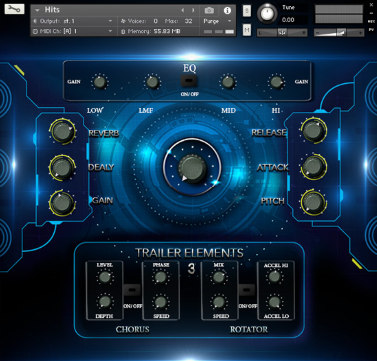Click the EQ HI gain knob
Image resolution: width=377 pixels, height=361 pixels.
tap(276, 82)
